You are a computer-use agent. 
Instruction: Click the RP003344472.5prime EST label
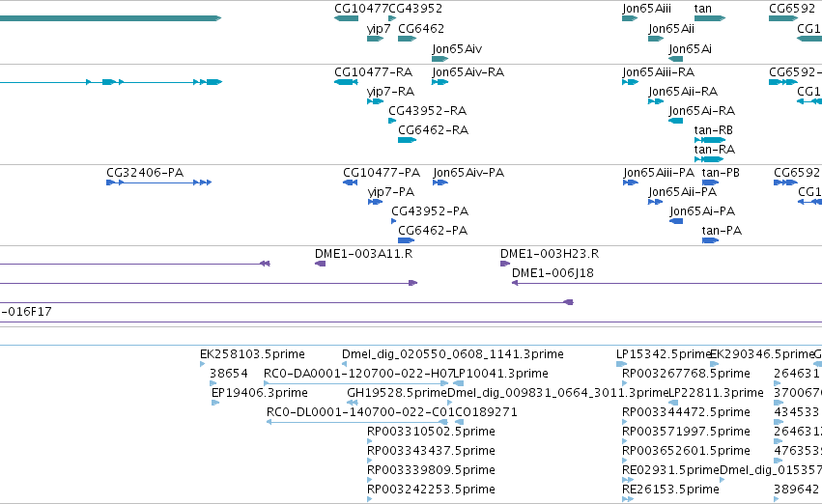click(x=686, y=411)
